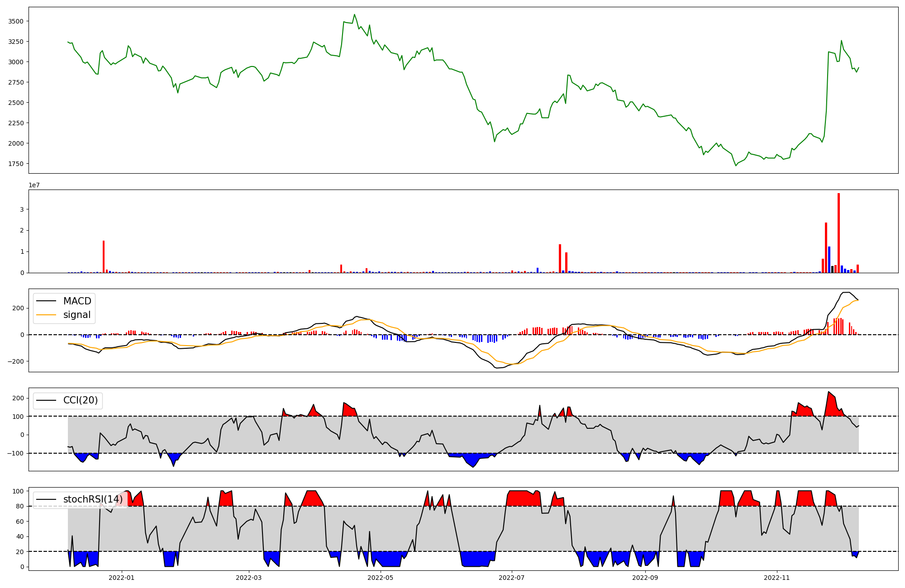Click the black MACD legend line swatch
905x588 pixels.
46,301
